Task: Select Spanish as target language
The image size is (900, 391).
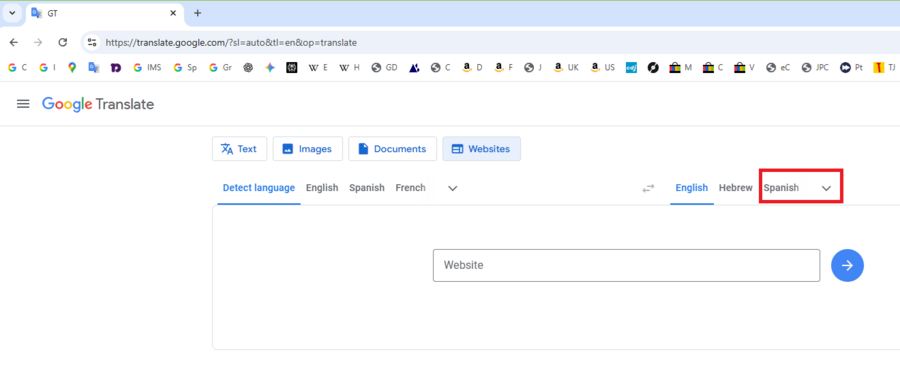Action: [x=781, y=188]
